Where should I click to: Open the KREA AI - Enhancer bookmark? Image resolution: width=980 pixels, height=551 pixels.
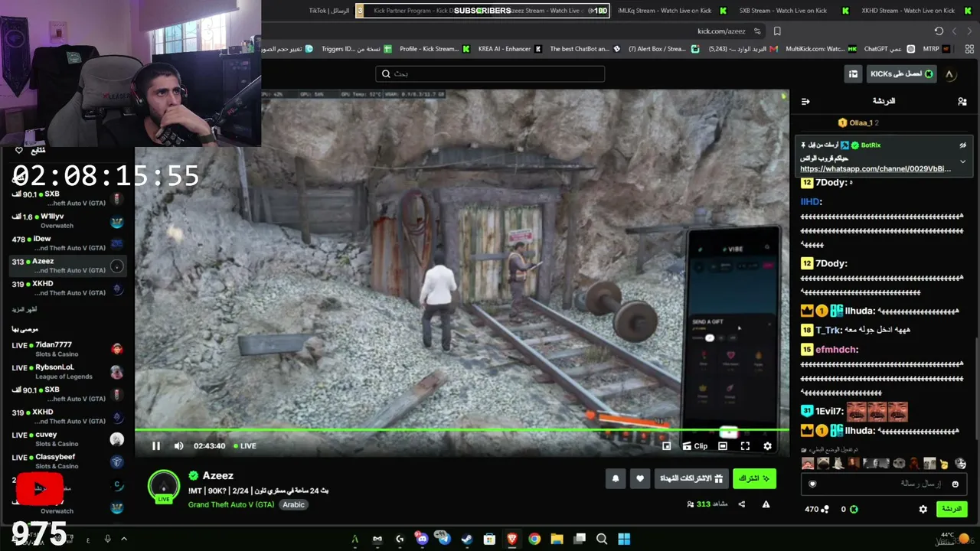coord(510,49)
